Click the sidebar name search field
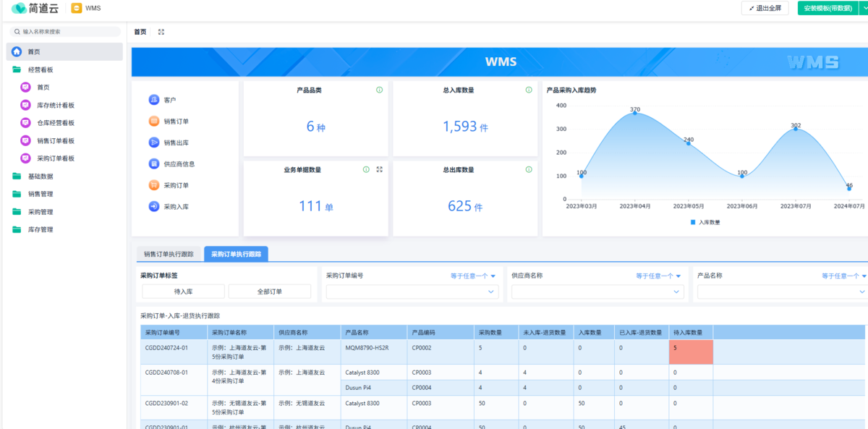Screen dimensions: 868x429 [x=67, y=32]
